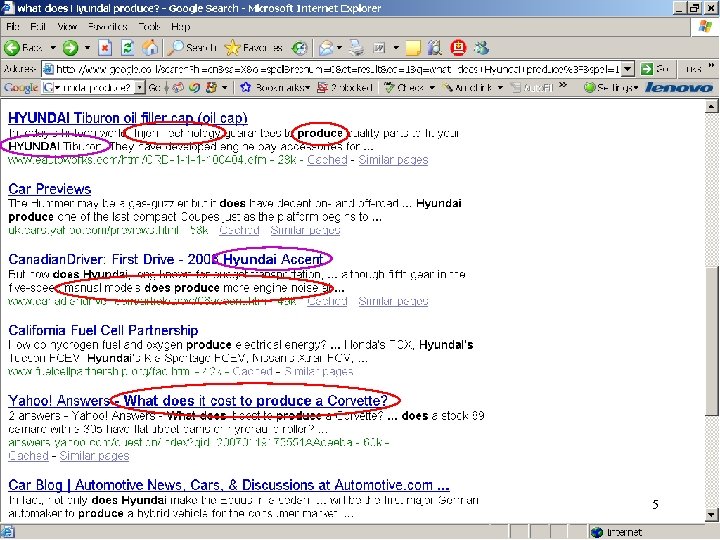This screenshot has width=720, height=540.
Task: Open the Google toolbar Bookmarks star
Action: coord(275,87)
